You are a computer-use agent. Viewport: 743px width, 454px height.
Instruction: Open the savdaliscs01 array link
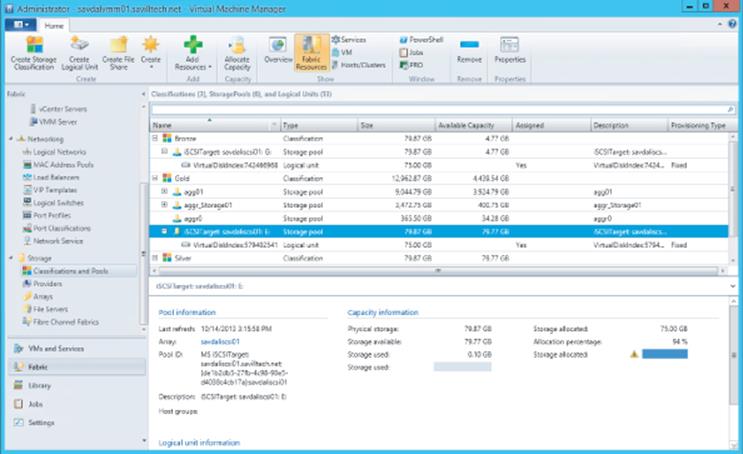coord(220,341)
